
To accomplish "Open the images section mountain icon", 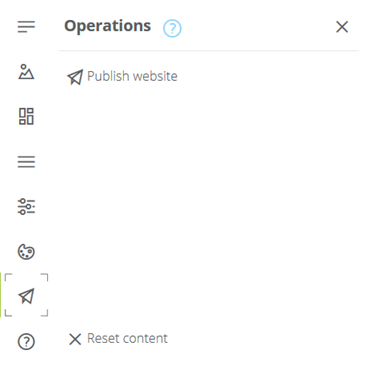I will click(x=26, y=72).
